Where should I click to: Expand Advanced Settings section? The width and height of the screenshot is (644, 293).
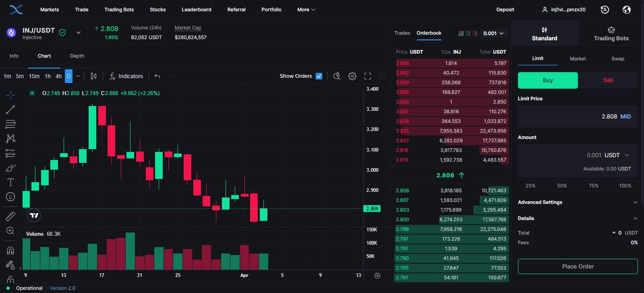[578, 202]
